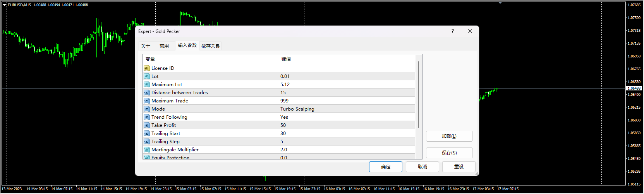Edit the Lot value 0.01
Image resolution: width=644 pixels, height=194 pixels.
point(347,76)
